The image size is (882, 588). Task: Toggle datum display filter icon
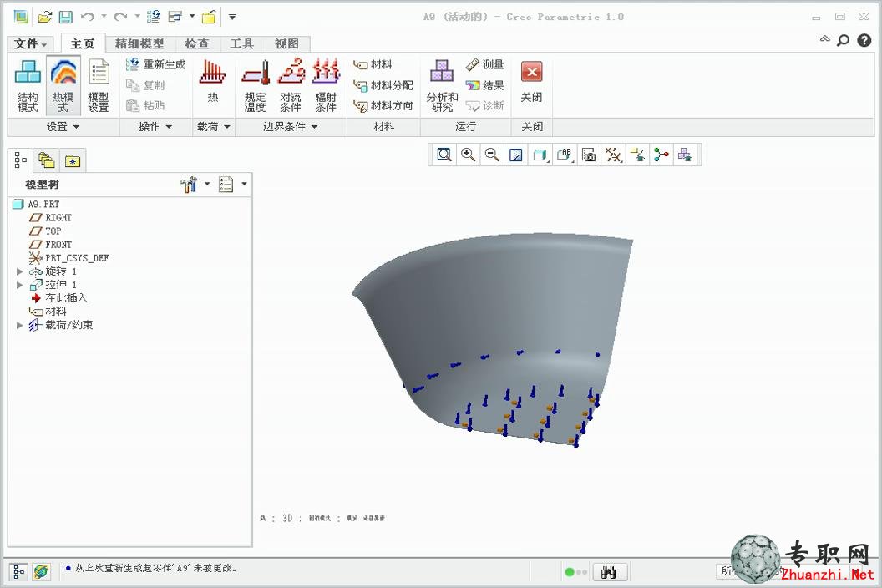tap(613, 155)
